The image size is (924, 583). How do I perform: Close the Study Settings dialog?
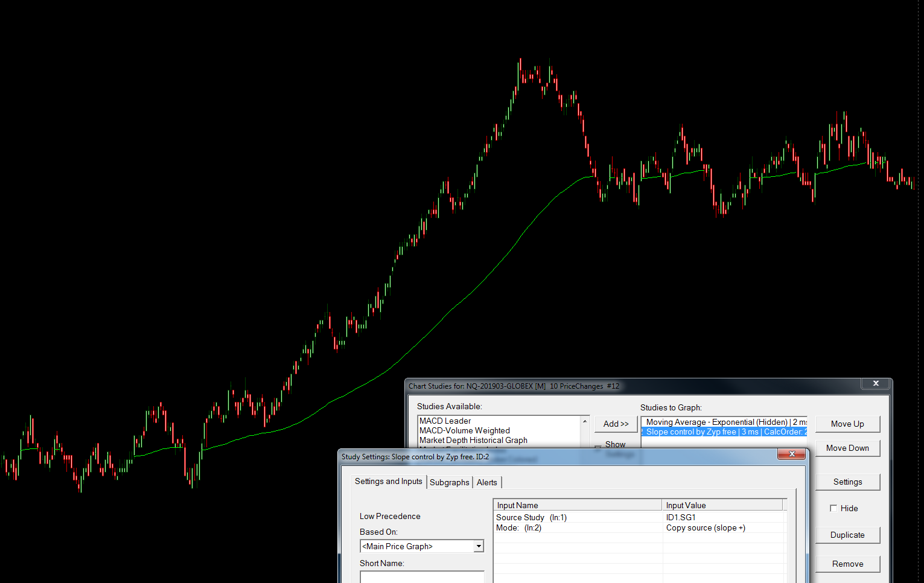click(792, 454)
